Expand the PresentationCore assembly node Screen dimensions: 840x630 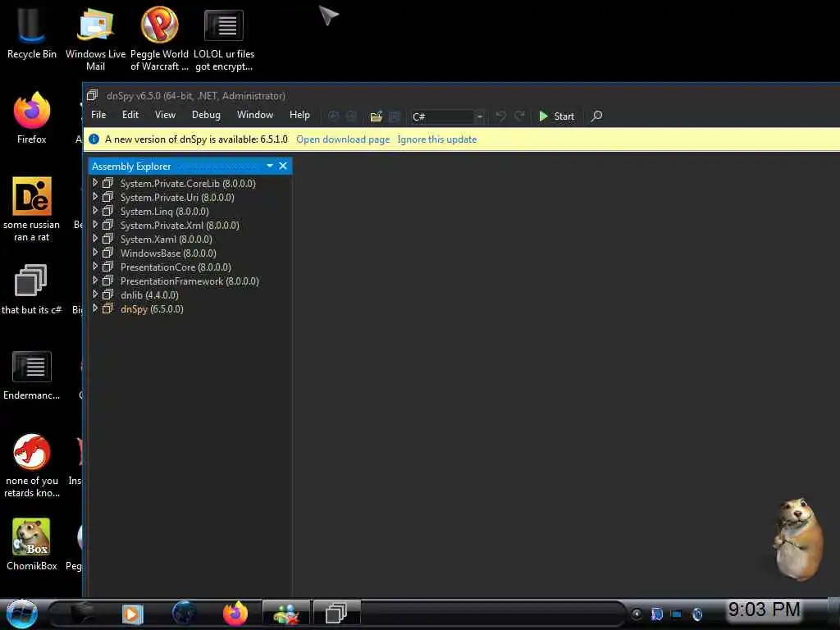[x=95, y=267]
